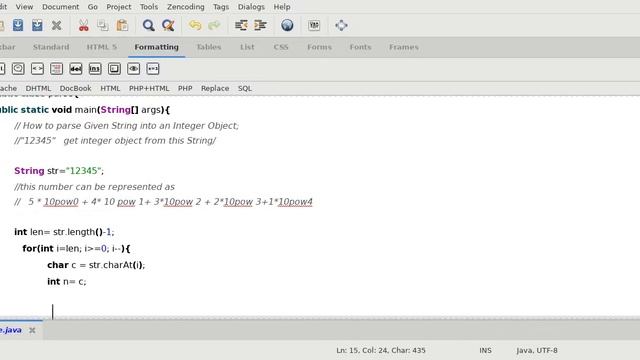Open the HTML snippets menu
Screen dimensions: 640x360
coord(110,88)
